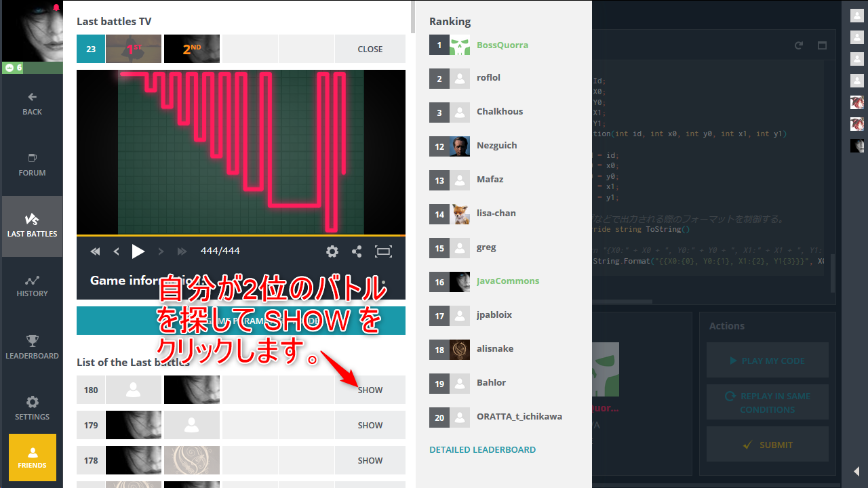Click the default avatar in battle 179 row

point(192,425)
